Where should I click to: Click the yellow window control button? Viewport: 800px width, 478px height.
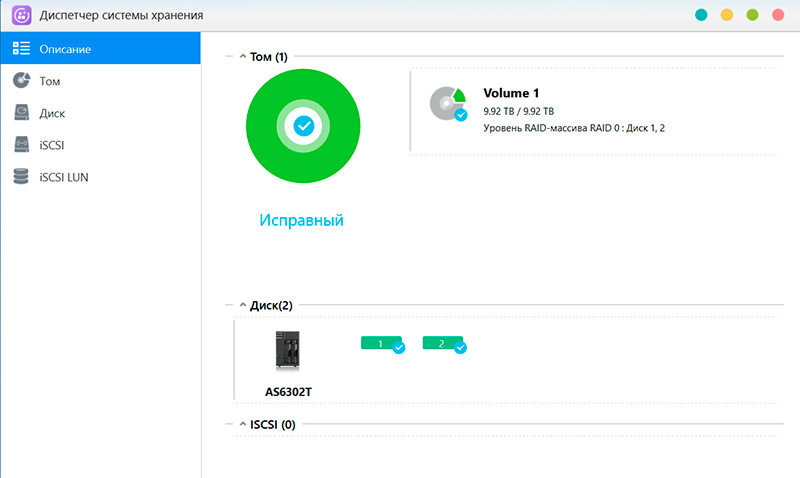pos(727,15)
